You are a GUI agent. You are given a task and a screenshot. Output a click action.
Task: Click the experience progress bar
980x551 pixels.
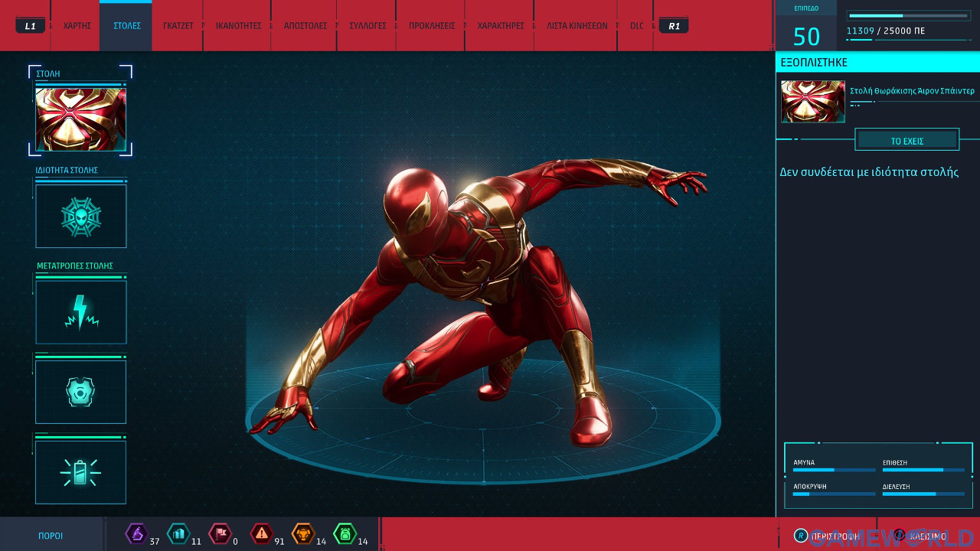(x=908, y=15)
